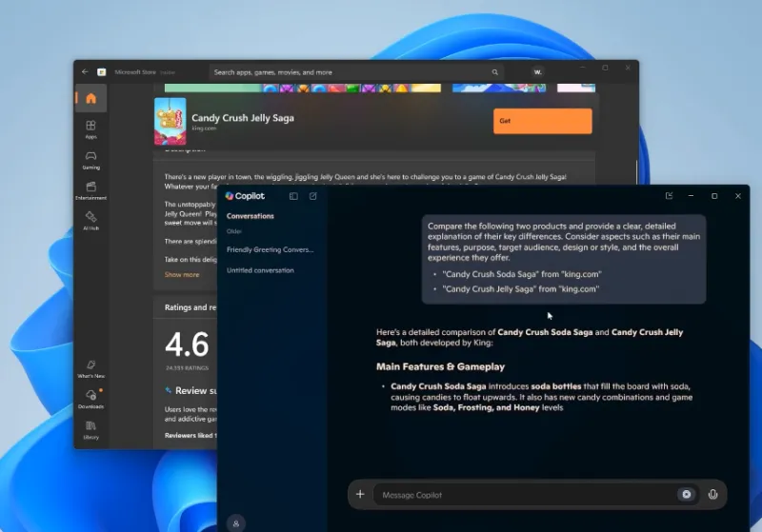Click the Copilot title bar pop-out icon
Screen dimensions: 762x532
pos(670,196)
